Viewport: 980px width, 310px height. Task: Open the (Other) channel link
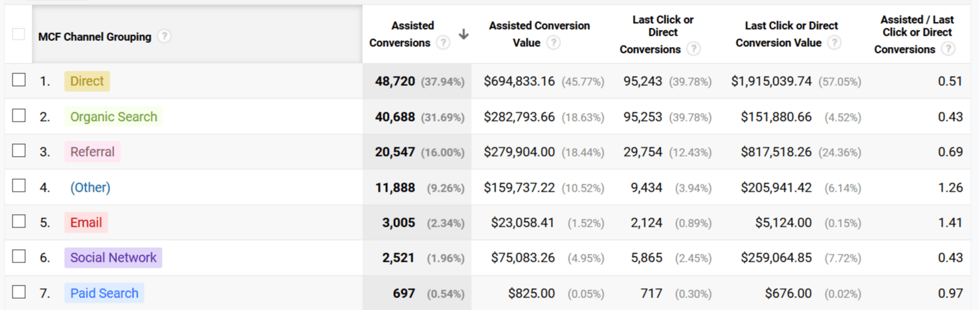pyautogui.click(x=91, y=188)
